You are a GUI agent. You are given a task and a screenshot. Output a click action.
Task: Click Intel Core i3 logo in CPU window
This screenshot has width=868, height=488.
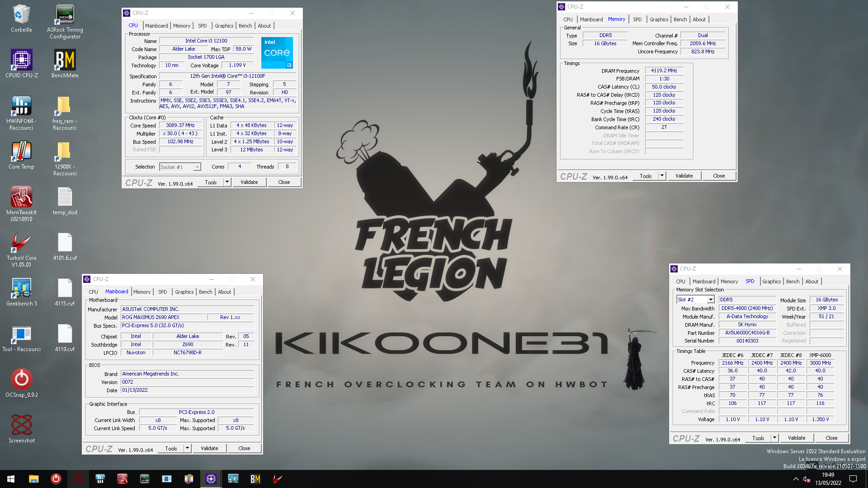coord(277,53)
